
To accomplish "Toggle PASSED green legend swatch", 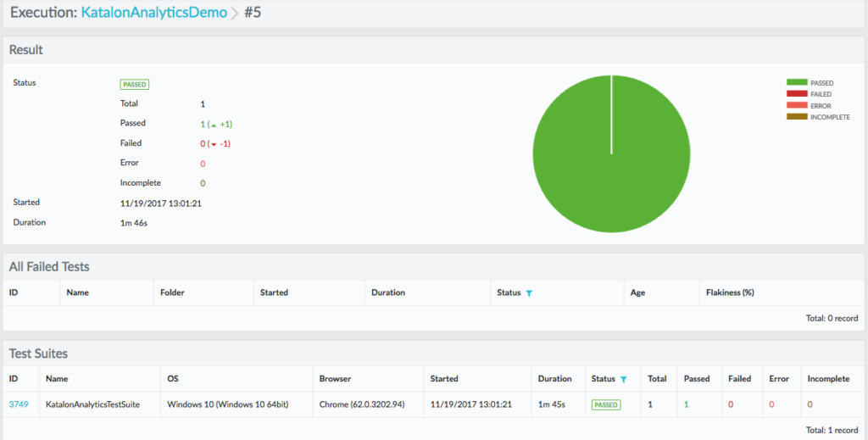I will coord(797,82).
